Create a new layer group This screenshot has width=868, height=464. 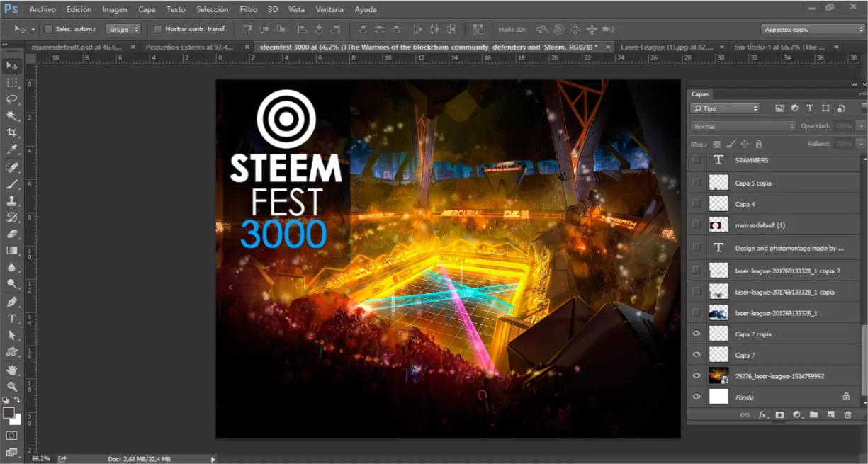point(813,414)
